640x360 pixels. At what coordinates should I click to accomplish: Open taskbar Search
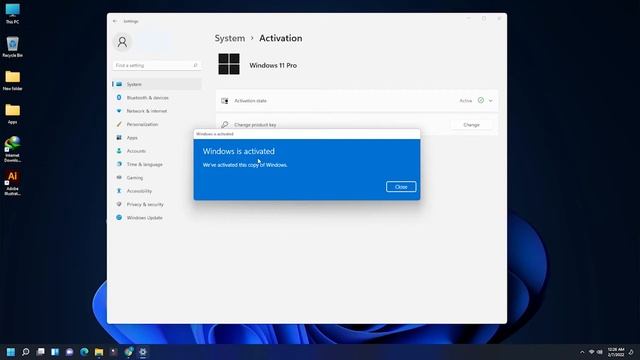coord(26,352)
